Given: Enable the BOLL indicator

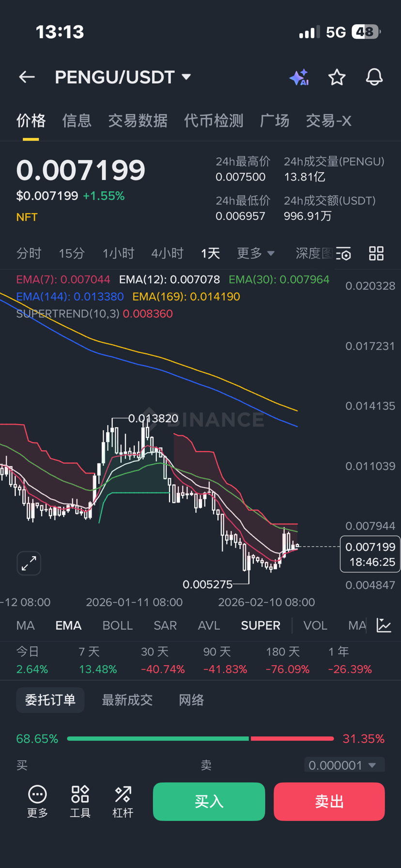Looking at the screenshot, I should (x=117, y=625).
